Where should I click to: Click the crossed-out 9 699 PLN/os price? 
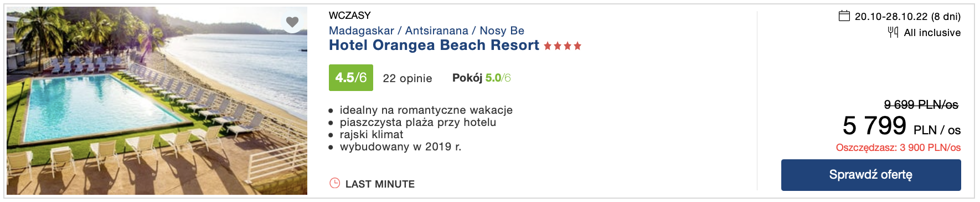[921, 104]
